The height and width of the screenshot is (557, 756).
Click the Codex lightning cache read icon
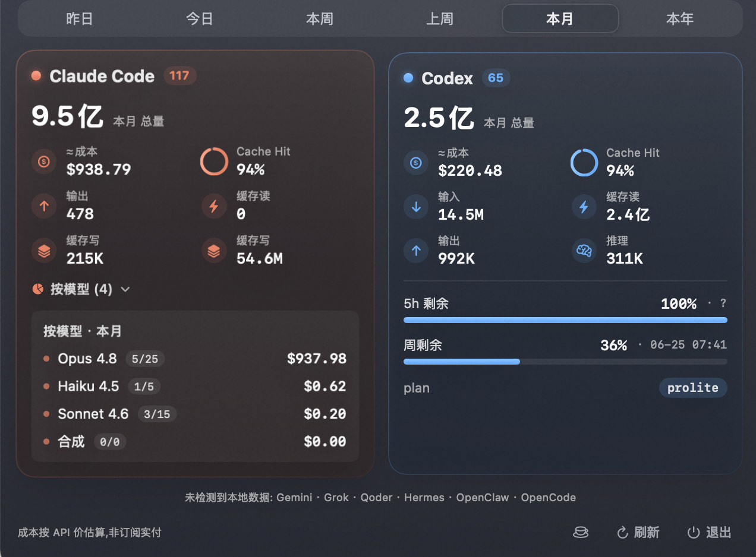coord(584,206)
